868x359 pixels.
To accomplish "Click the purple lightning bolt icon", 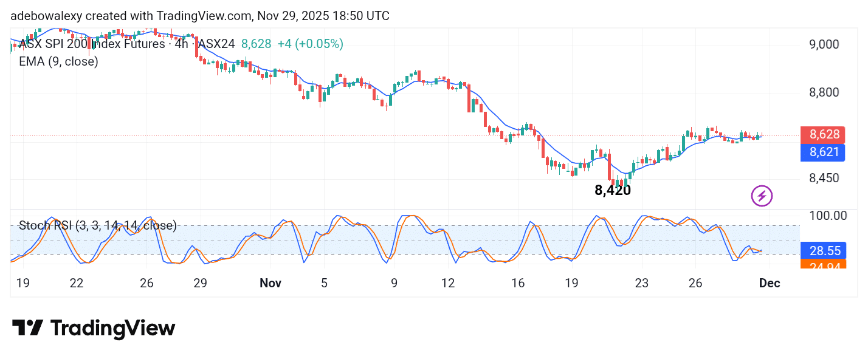I will click(762, 196).
